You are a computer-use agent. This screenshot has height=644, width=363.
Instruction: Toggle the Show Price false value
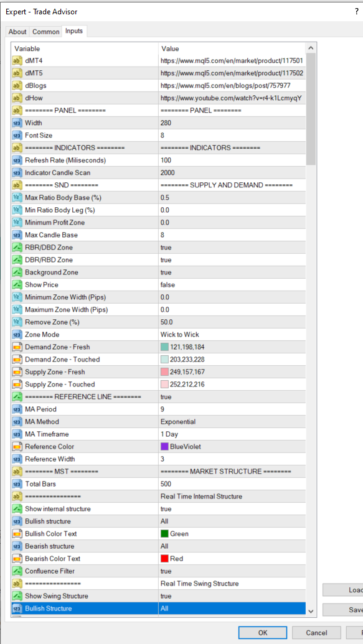pyautogui.click(x=232, y=284)
